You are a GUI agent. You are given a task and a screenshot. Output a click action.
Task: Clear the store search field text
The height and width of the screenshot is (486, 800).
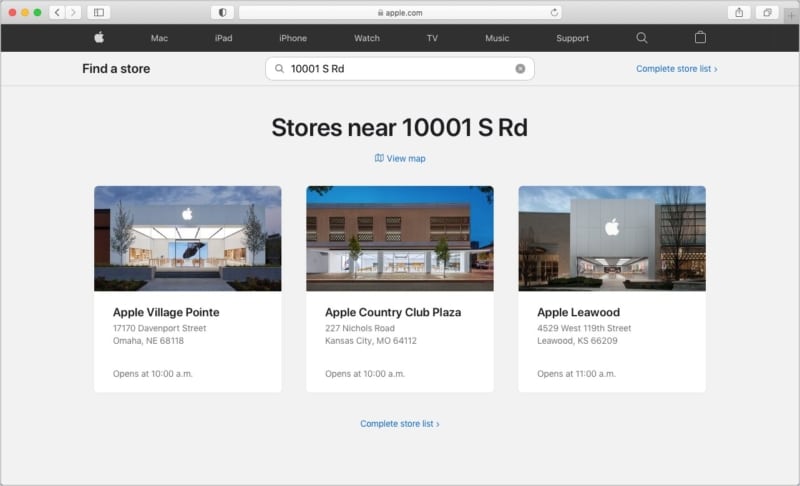pos(520,69)
